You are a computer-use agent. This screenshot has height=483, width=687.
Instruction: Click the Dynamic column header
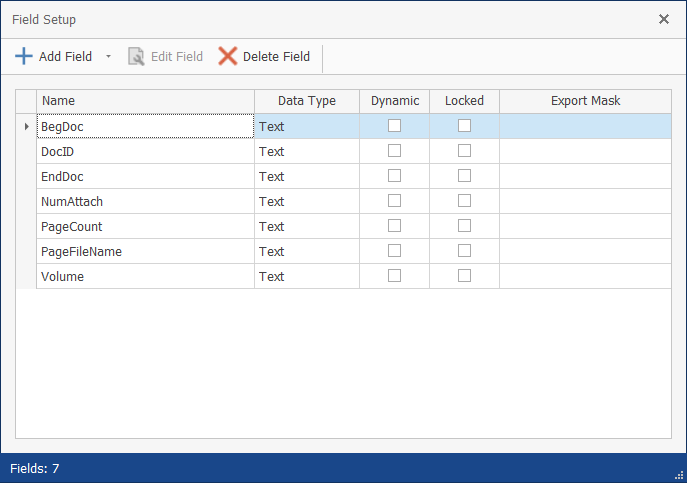394,101
